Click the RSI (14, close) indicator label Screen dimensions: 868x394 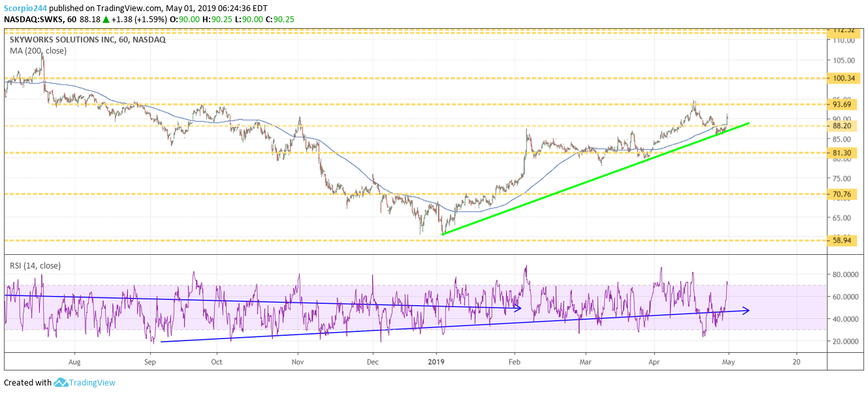pos(35,266)
